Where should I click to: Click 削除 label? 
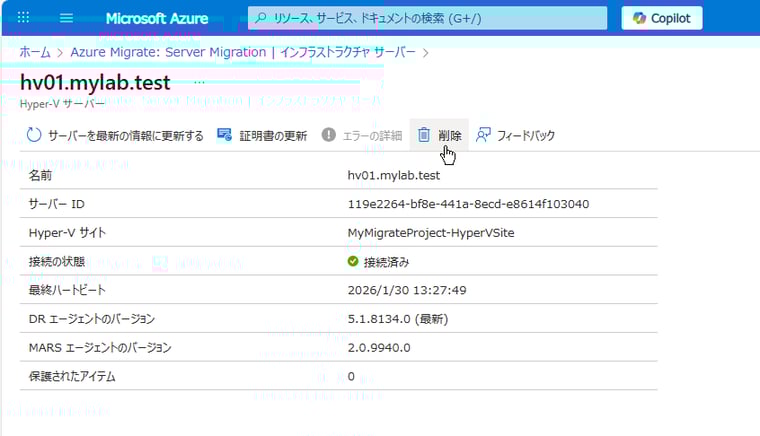coord(450,136)
